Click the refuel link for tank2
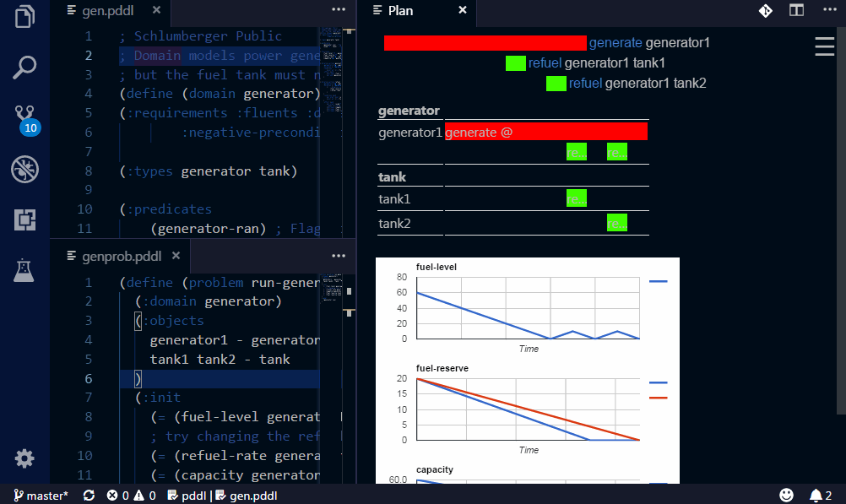 [x=585, y=83]
